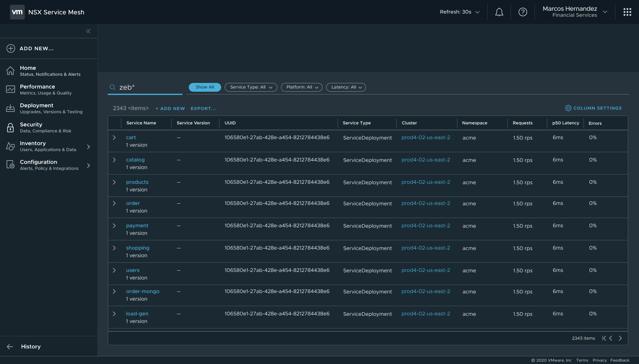Expand the catalog service row
This screenshot has width=639, height=364.
click(114, 160)
